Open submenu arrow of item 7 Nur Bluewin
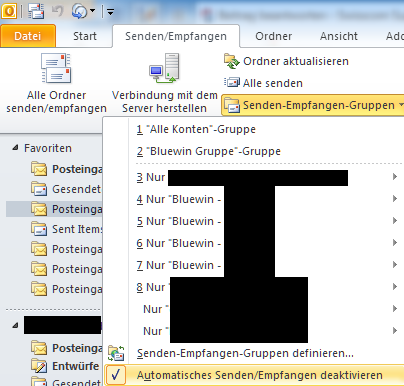The width and height of the screenshot is (404, 386). pyautogui.click(x=395, y=265)
